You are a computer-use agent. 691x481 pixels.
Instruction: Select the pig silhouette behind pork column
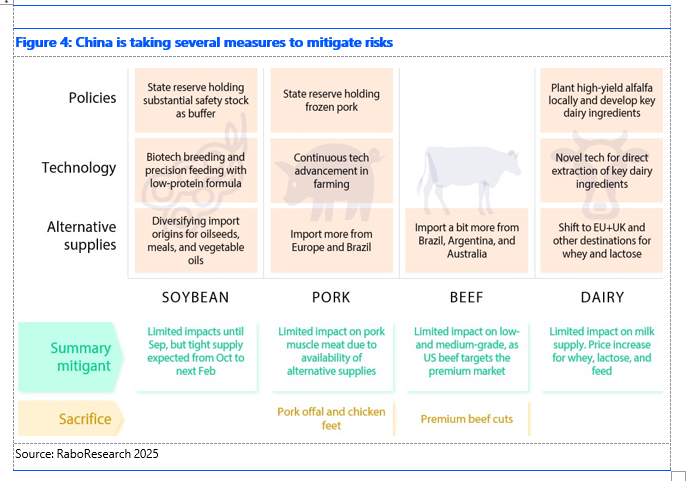pyautogui.click(x=328, y=187)
